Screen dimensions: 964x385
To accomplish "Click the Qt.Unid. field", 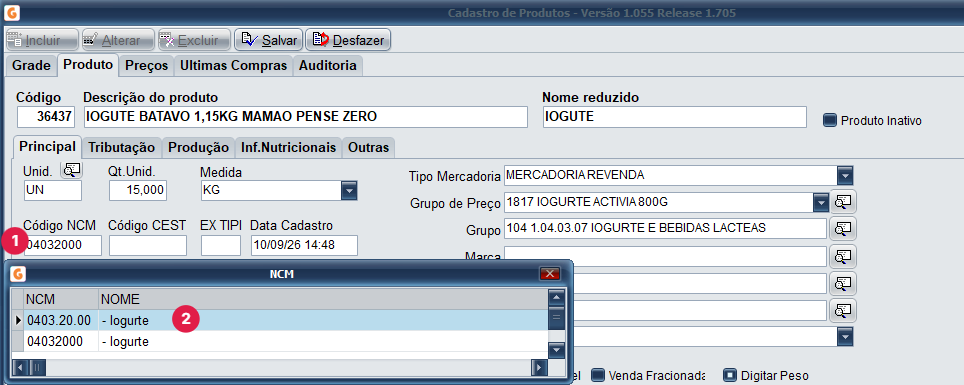I will coord(138,191).
